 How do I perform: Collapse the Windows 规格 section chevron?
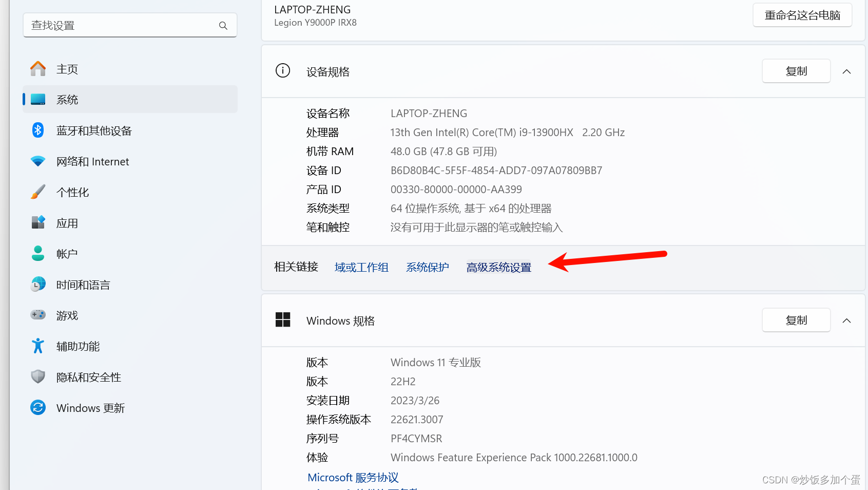click(847, 321)
